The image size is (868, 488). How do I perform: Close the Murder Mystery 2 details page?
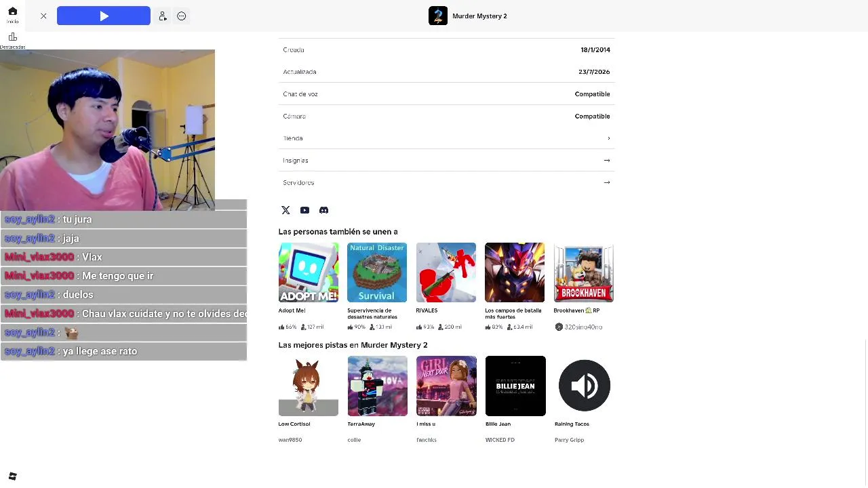coord(43,16)
